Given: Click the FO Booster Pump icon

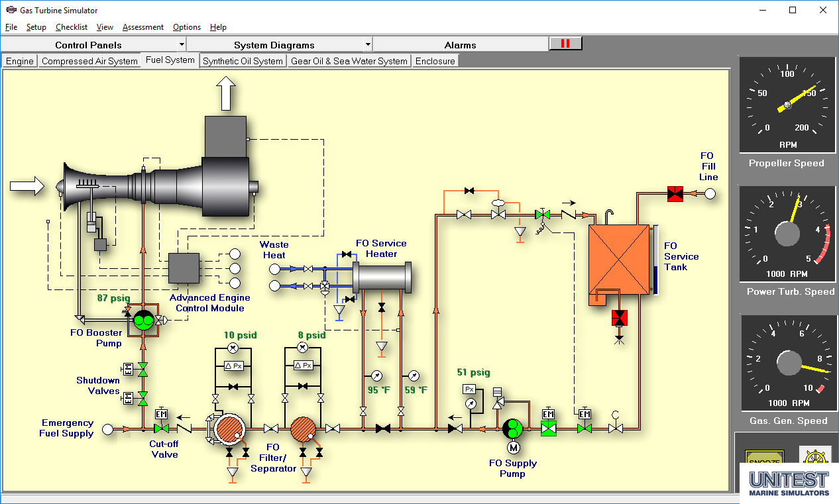Looking at the screenshot, I should click(142, 321).
